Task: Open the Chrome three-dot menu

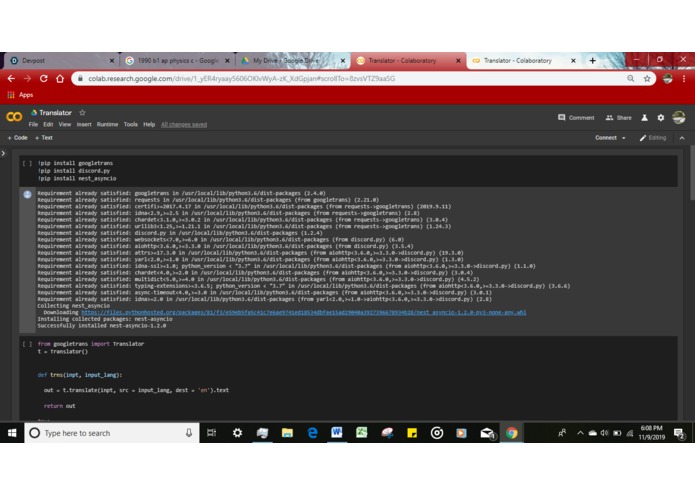Action: 684,79
